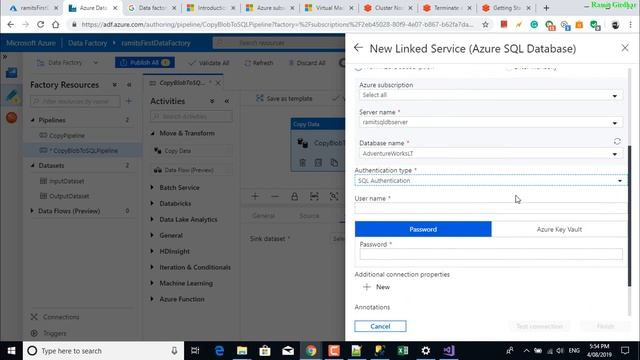
Task: Select the CopyPipeline item
Action: [67, 136]
